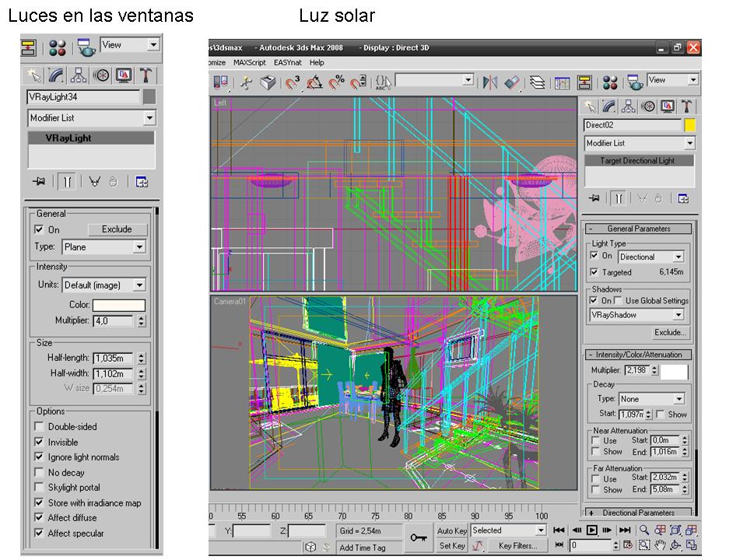Toggle the Spinner Snap tool
This screenshot has width=747, height=560.
click(x=358, y=83)
